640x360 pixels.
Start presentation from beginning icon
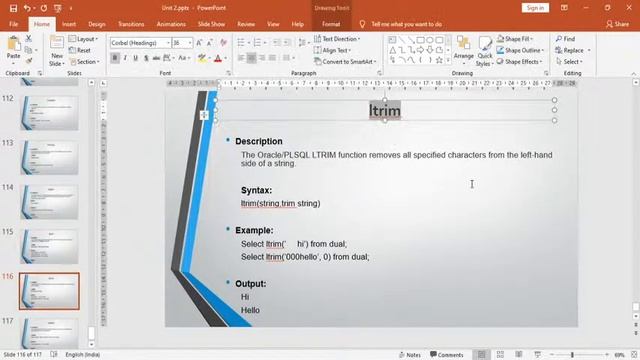click(x=58, y=8)
